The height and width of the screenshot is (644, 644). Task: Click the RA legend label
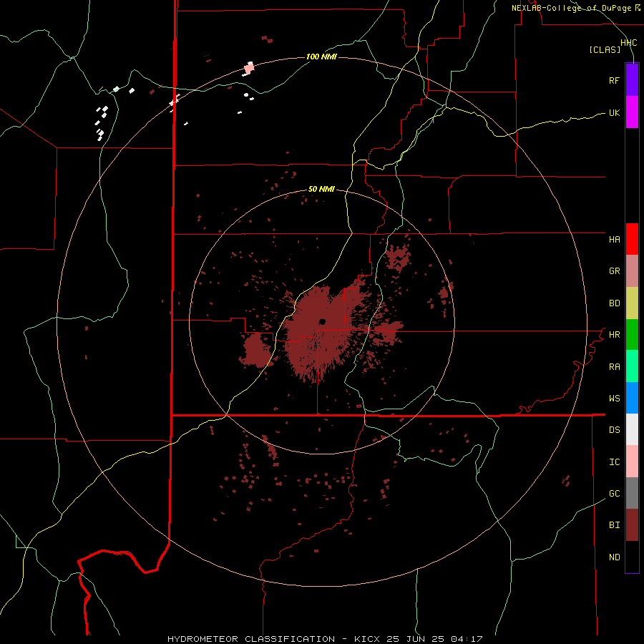tap(614, 366)
